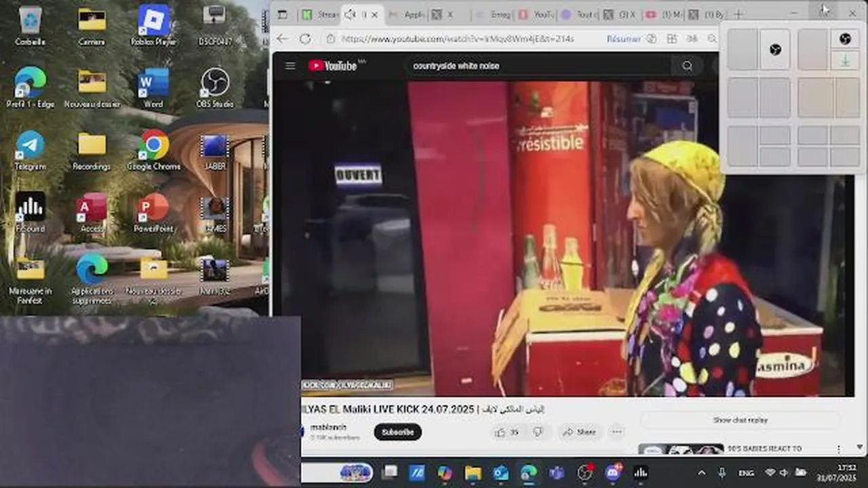Click the Subscribe button
Screen dimensions: 868x488
click(x=397, y=432)
